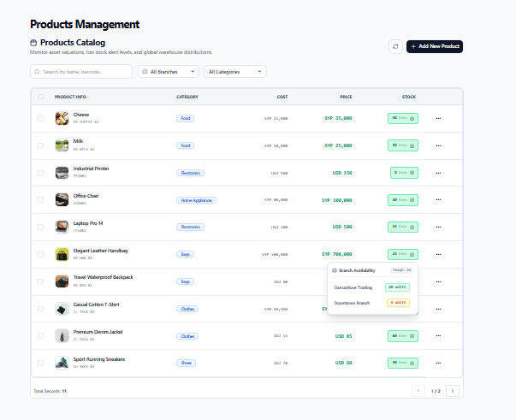
Task: Click the Travel Waterproof Backpack thumbnail
Action: [62, 281]
